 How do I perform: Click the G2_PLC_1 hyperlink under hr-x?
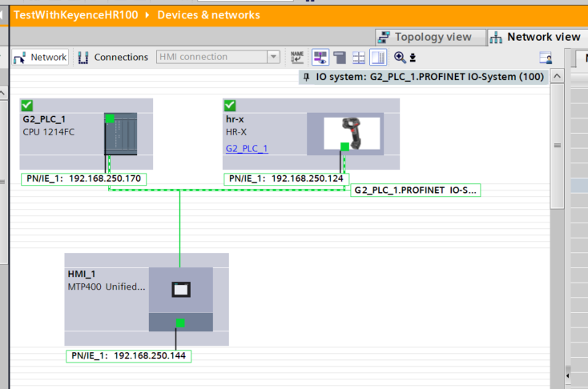tap(247, 148)
